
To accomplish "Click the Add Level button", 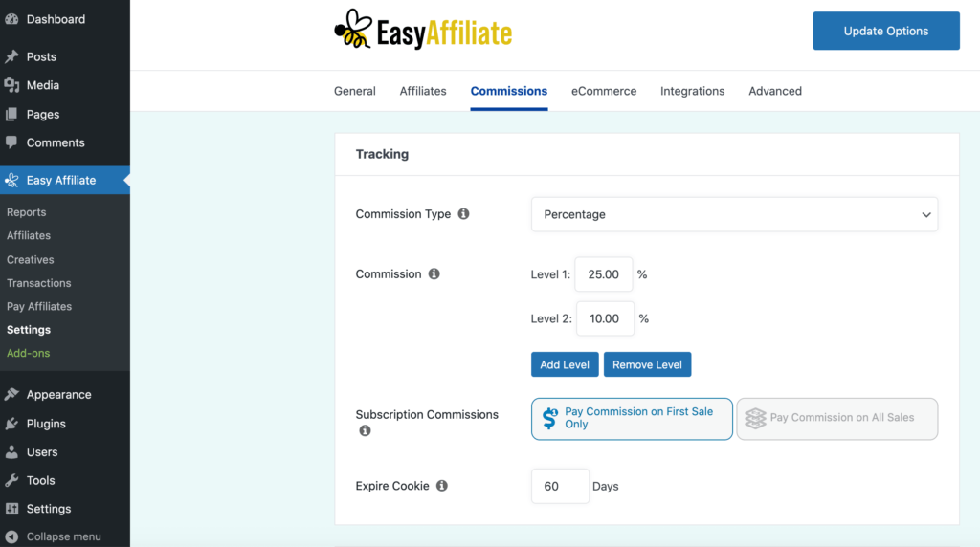I will pos(565,364).
